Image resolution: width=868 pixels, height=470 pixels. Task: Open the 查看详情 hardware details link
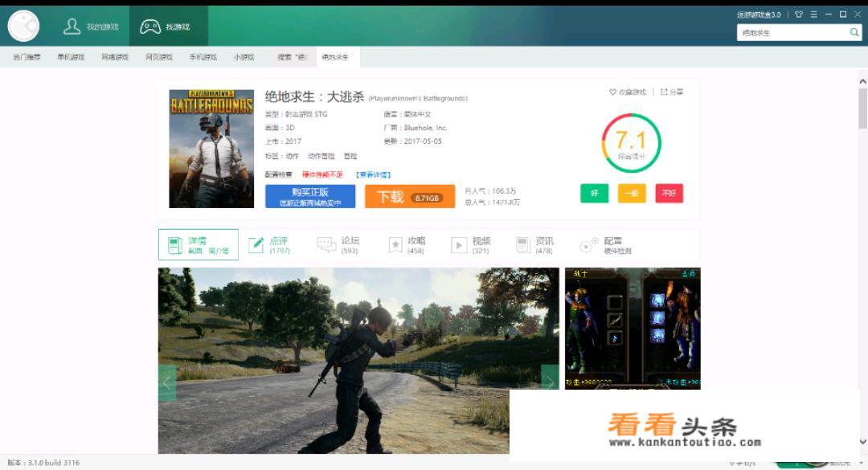(x=374, y=174)
